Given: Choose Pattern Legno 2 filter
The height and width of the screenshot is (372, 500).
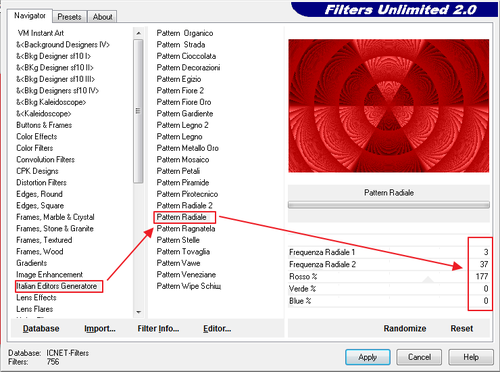Looking at the screenshot, I should point(183,125).
